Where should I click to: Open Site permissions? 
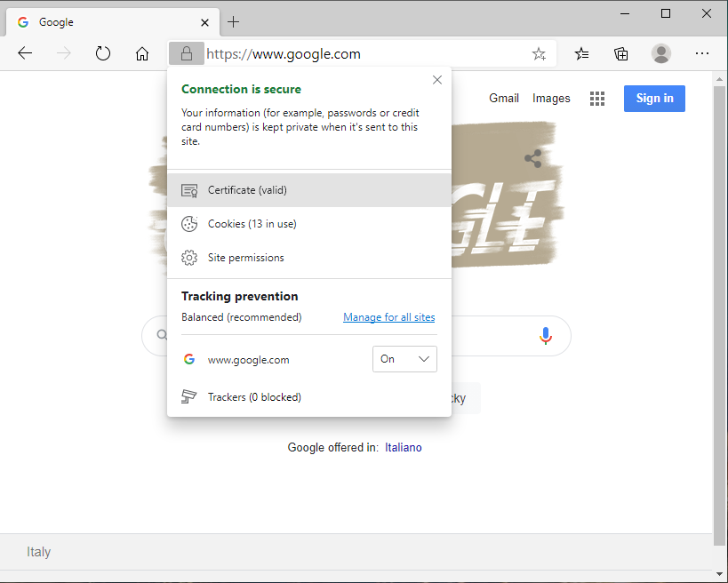(309, 258)
